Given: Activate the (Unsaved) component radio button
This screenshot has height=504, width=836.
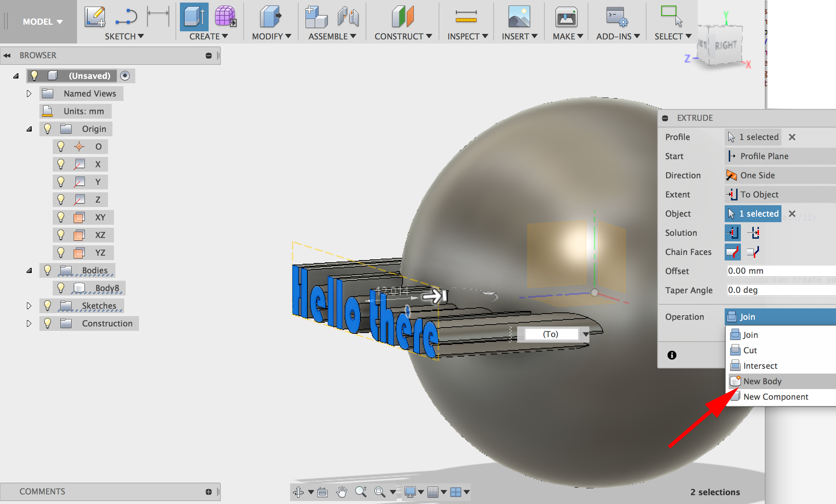Looking at the screenshot, I should tap(125, 76).
